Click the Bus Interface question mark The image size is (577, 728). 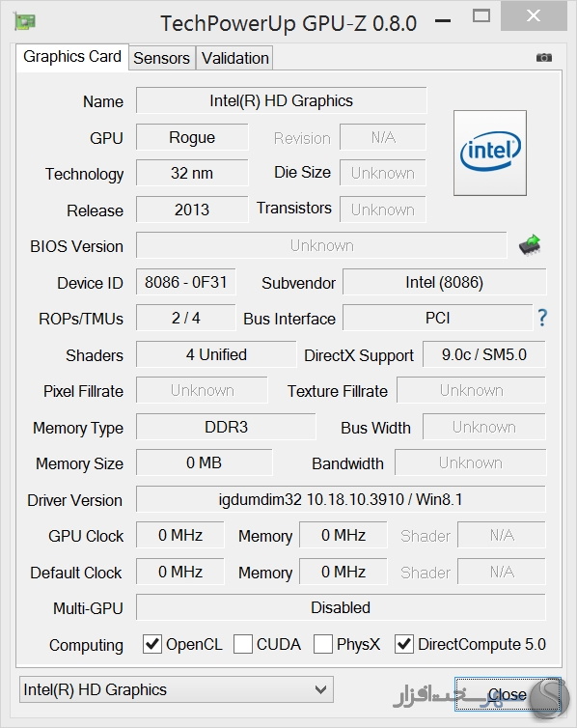542,318
